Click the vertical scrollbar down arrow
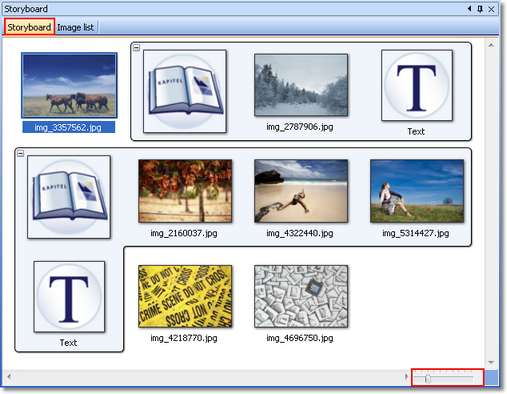The height and width of the screenshot is (394, 507). pos(491,362)
